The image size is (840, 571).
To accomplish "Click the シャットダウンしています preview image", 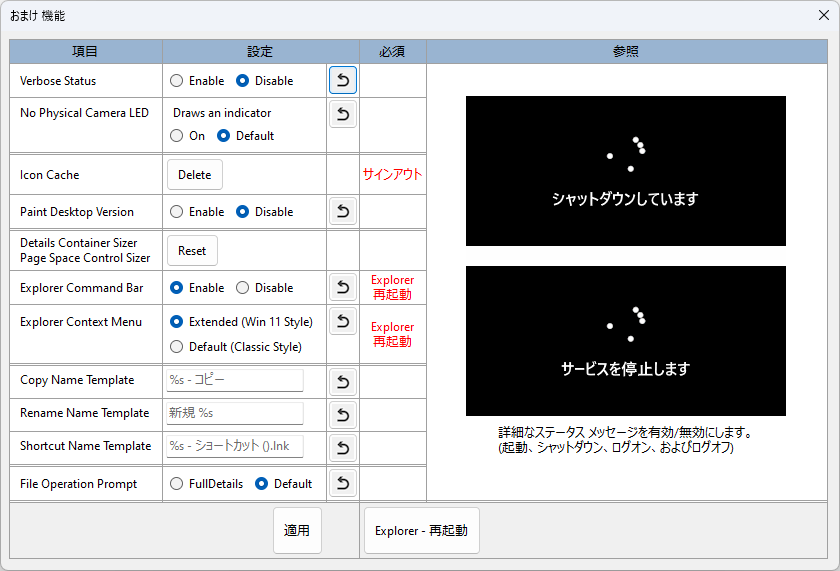I will click(626, 171).
